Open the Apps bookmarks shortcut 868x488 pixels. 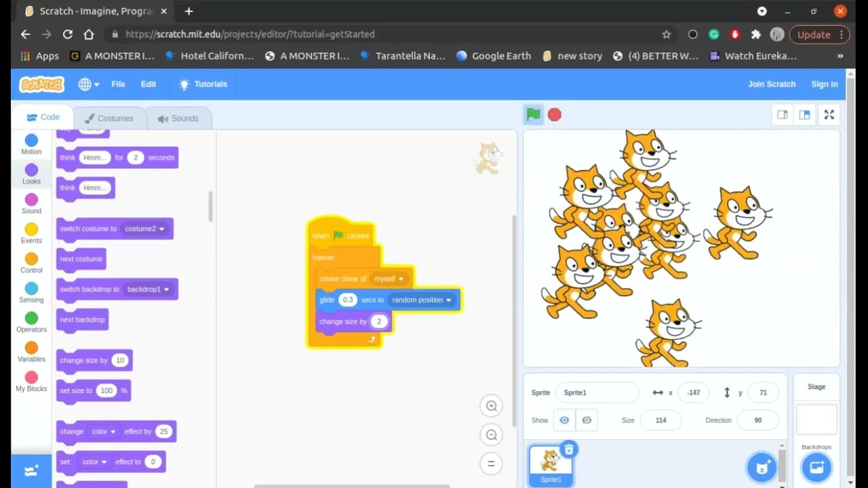39,56
